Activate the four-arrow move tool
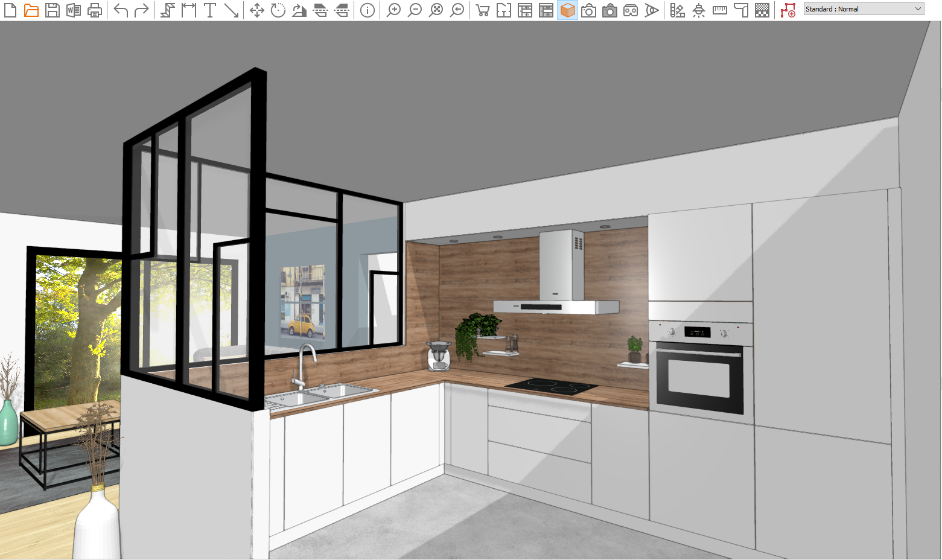 (257, 10)
